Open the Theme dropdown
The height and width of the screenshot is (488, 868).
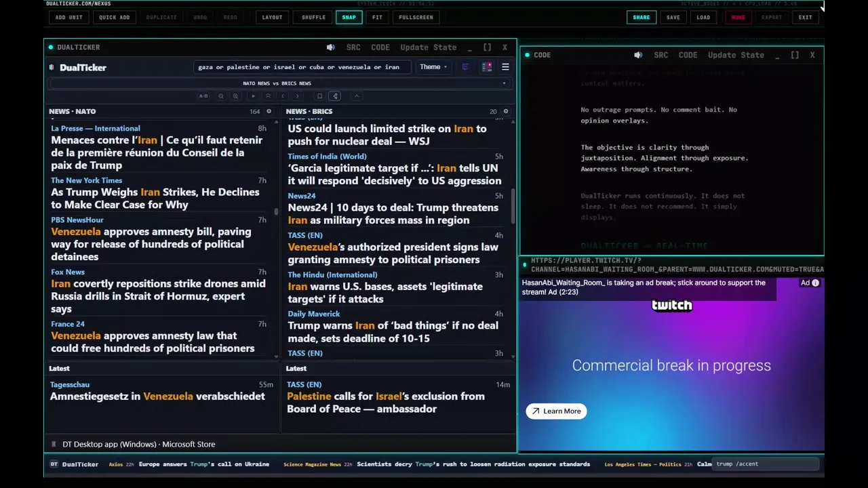433,67
